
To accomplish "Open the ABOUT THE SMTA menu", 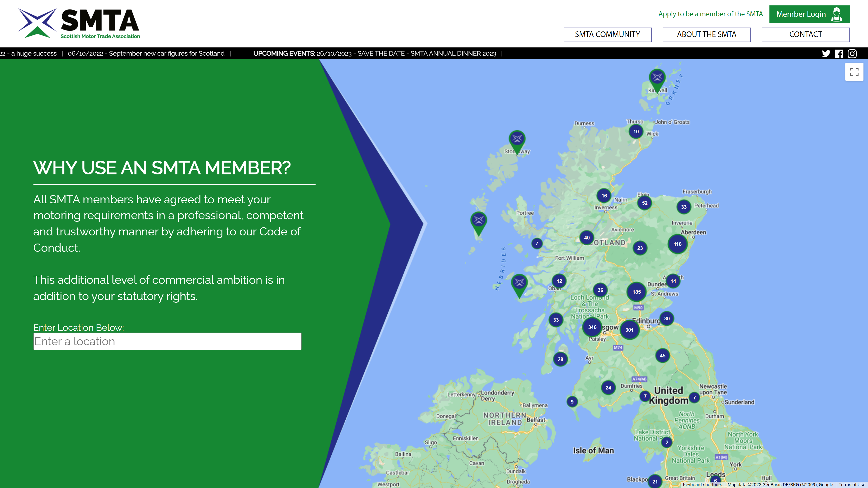I will point(707,35).
